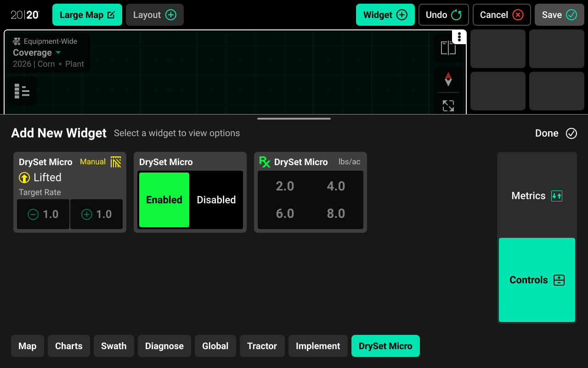Click the yellow swath pattern icon
The height and width of the screenshot is (368, 588).
coord(116,162)
